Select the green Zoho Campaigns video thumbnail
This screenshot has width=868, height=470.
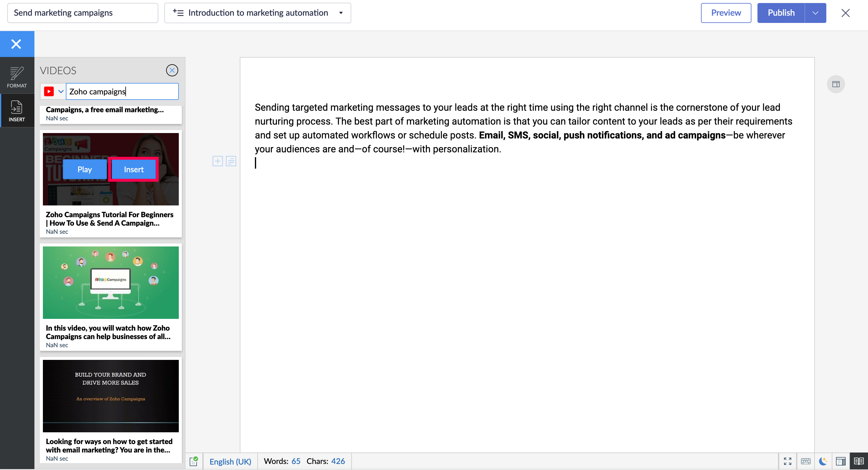[111, 282]
